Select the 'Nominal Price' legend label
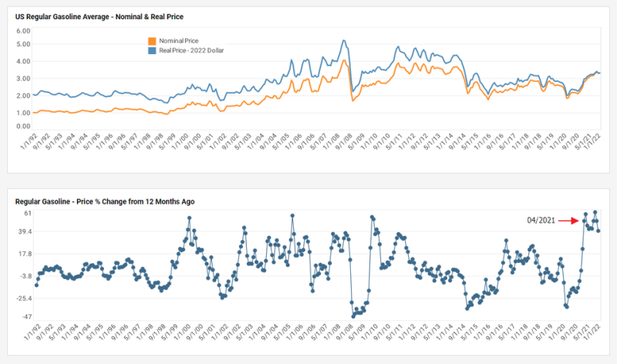617x364 pixels. point(179,41)
